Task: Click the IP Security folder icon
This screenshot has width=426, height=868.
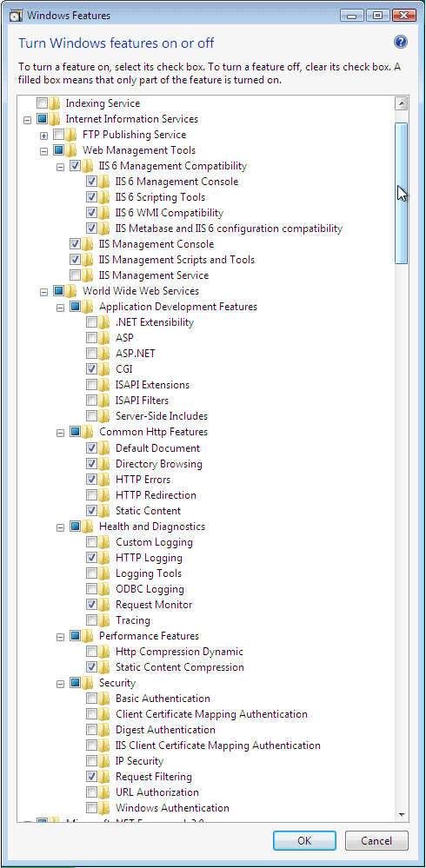Action: click(104, 761)
